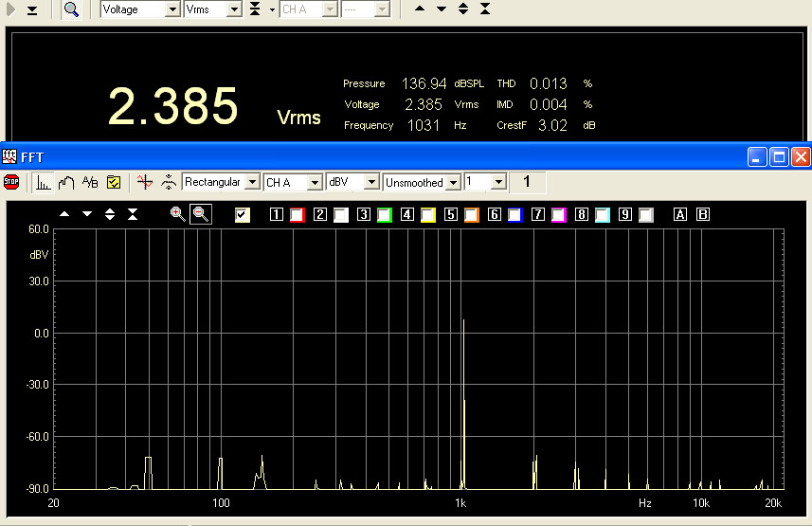Select the spectrum bar graph view icon
This screenshot has width=812, height=526.
[x=44, y=182]
